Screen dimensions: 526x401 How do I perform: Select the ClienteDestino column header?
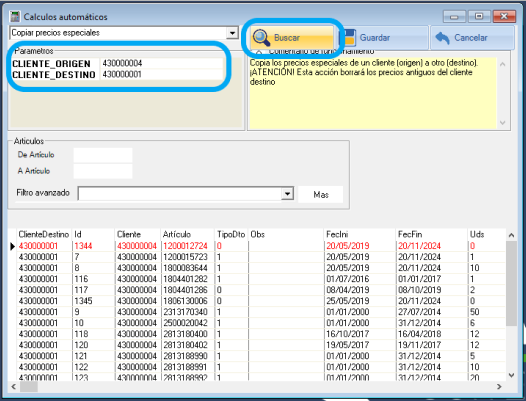(44, 234)
